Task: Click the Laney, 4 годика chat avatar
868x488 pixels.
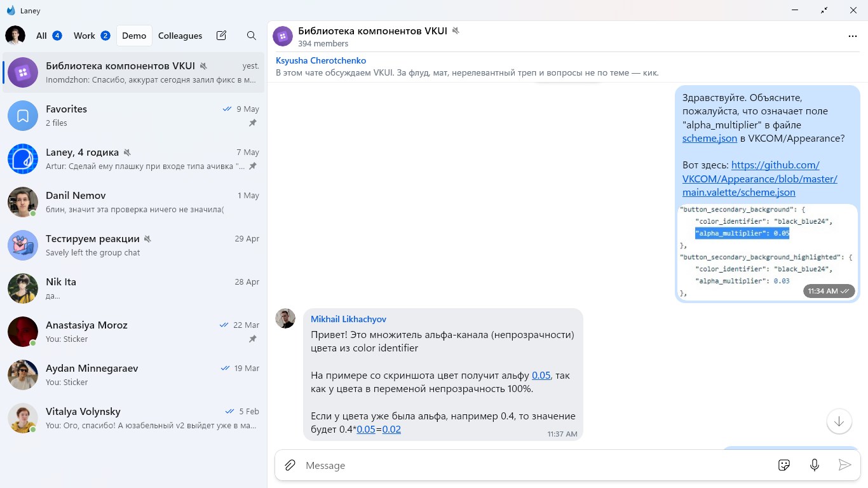Action: click(23, 159)
